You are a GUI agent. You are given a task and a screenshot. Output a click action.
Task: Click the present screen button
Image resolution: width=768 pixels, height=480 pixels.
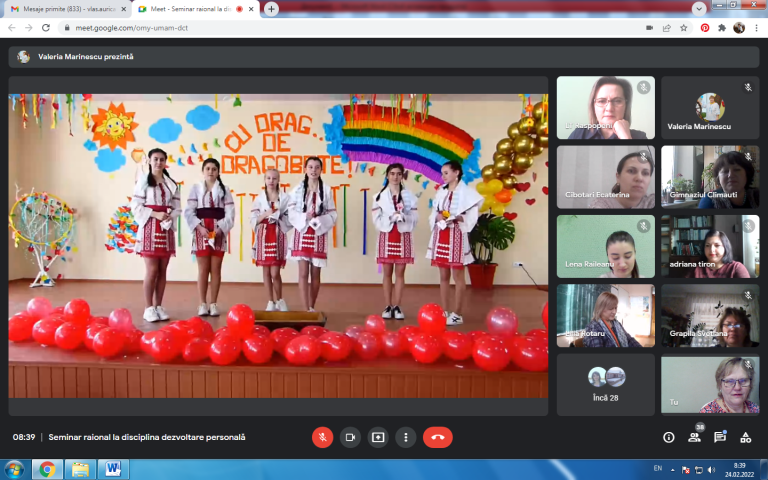point(378,437)
